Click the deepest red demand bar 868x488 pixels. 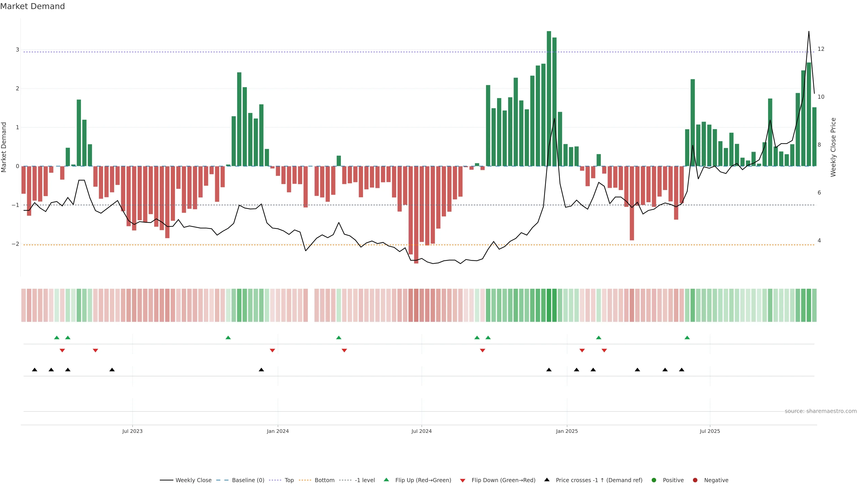tap(416, 216)
